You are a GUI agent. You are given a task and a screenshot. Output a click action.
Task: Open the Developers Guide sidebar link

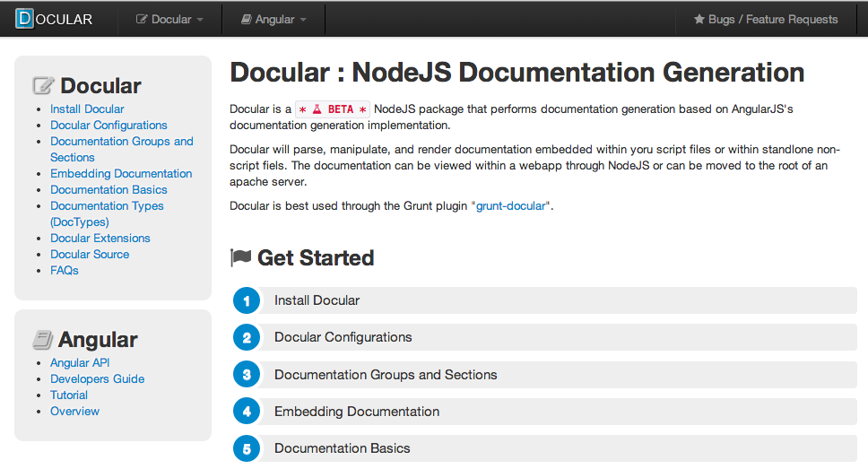pos(98,378)
